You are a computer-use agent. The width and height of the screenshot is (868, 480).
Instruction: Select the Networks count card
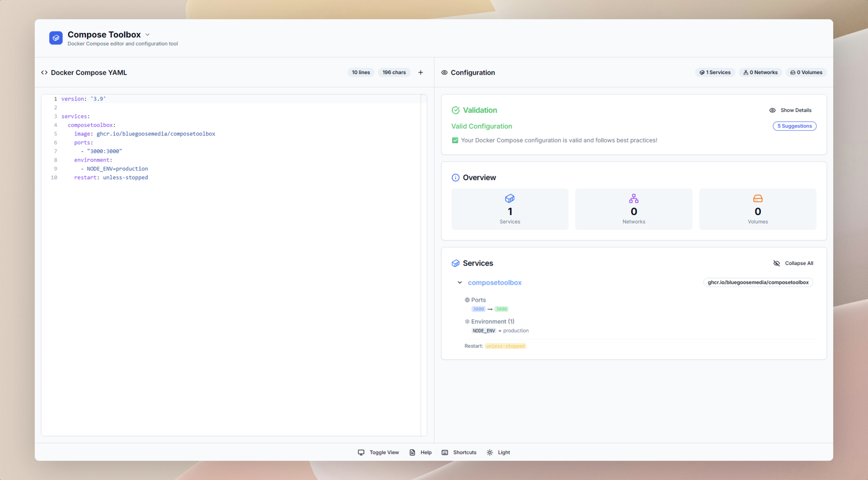(x=633, y=209)
